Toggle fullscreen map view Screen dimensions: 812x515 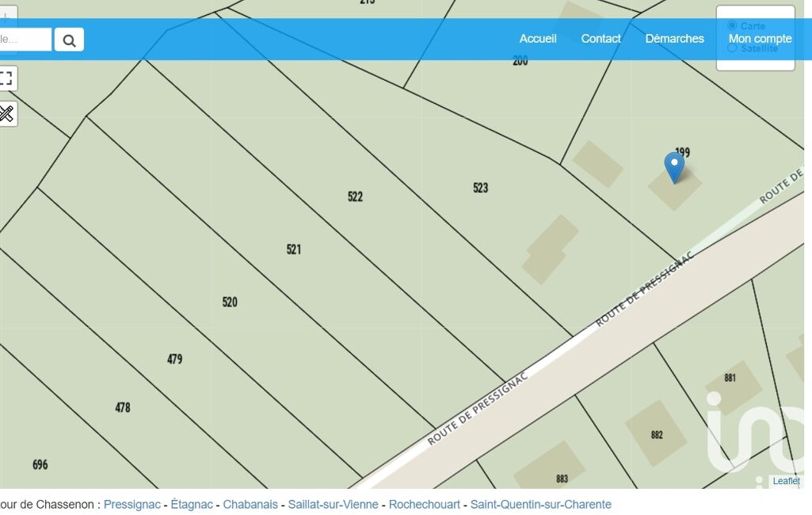pos(6,78)
